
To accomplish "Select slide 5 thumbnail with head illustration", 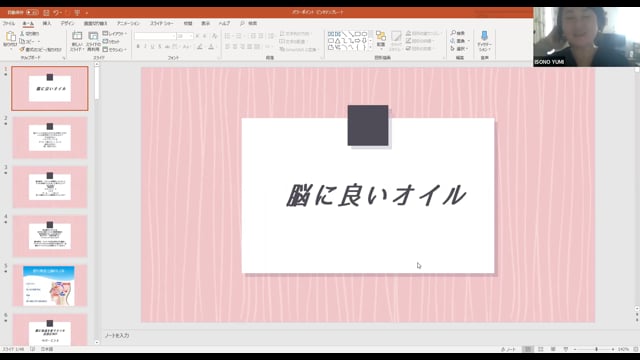I will click(50, 285).
